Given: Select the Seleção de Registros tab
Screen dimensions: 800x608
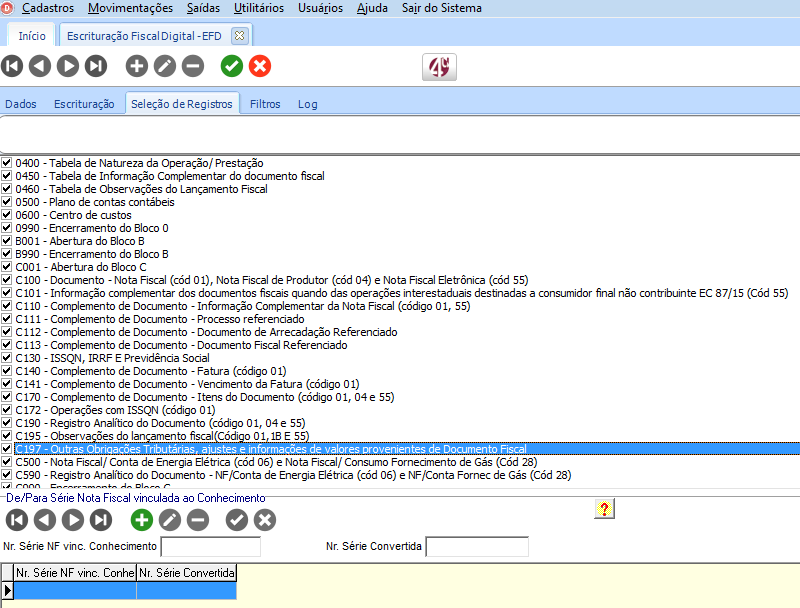Looking at the screenshot, I should pos(182,104).
